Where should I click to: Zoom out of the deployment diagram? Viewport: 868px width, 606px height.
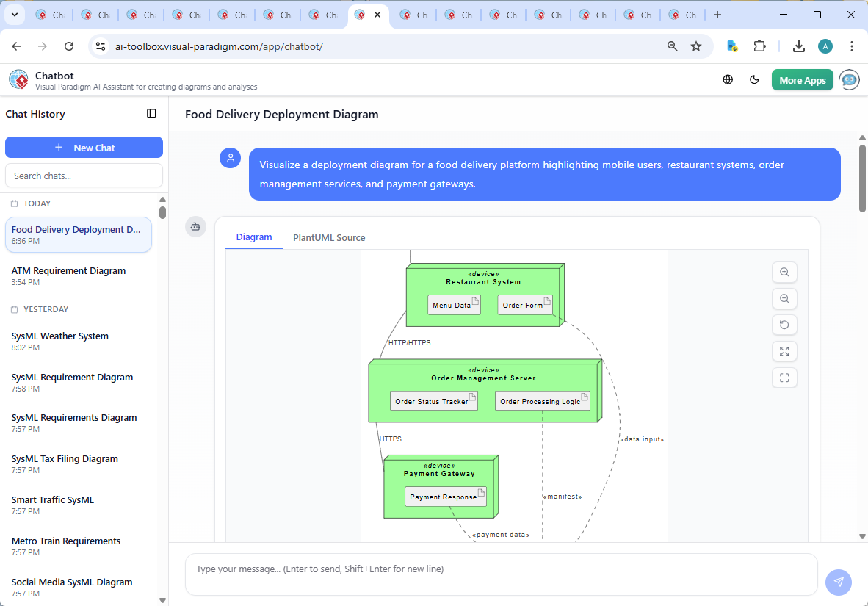784,298
